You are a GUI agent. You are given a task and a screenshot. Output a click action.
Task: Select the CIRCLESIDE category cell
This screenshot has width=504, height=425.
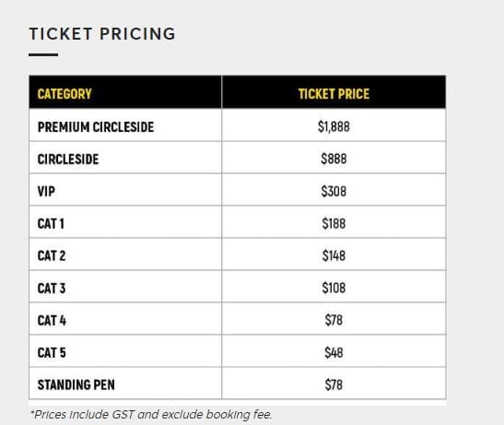tap(68, 159)
